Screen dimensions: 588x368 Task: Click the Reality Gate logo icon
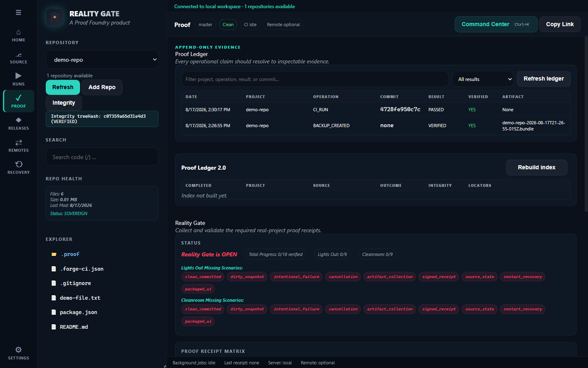point(55,18)
